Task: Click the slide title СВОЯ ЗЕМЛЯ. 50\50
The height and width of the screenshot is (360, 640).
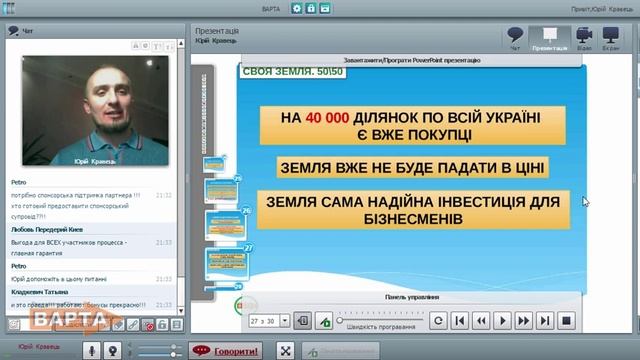Action: 292,72
